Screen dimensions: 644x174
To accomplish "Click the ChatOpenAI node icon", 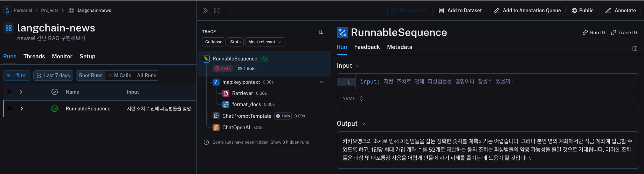I will [x=216, y=128].
